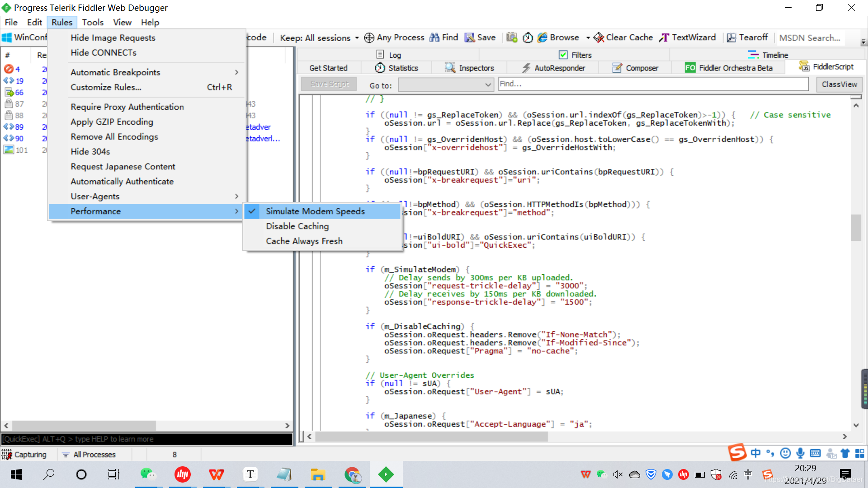Click the Save toolbar icon
Viewport: 868px width, 488px height.
click(470, 38)
